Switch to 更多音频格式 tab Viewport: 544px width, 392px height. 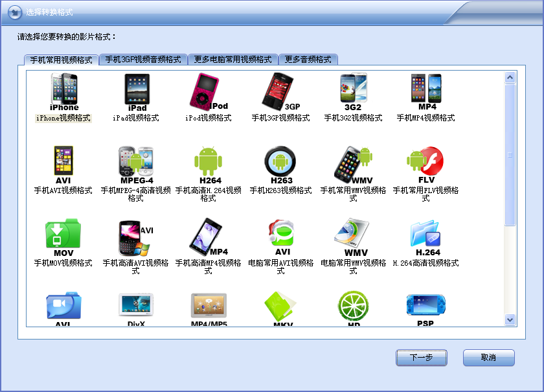[308, 60]
